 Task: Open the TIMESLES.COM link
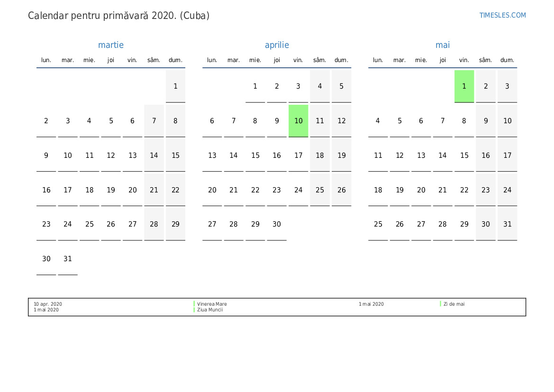point(502,15)
